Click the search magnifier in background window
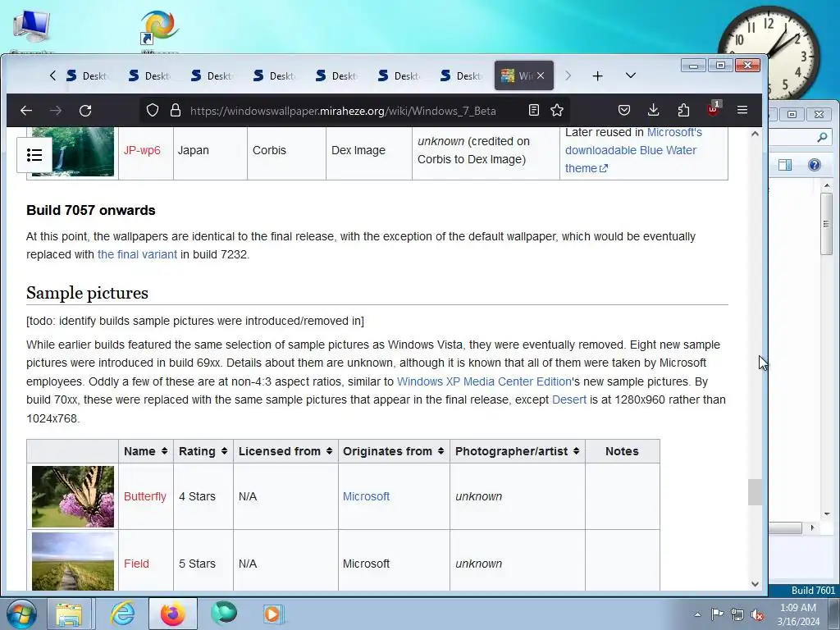The image size is (840, 630). [x=822, y=138]
